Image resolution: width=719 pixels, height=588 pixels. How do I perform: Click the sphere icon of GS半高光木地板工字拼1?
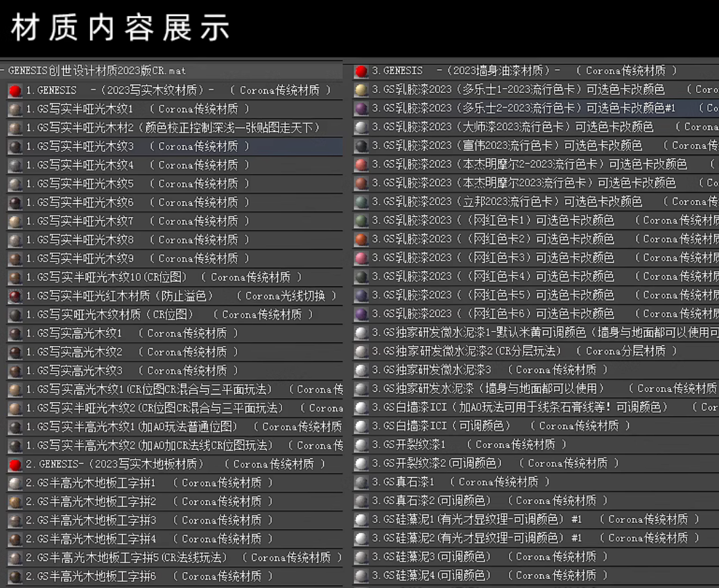15,483
